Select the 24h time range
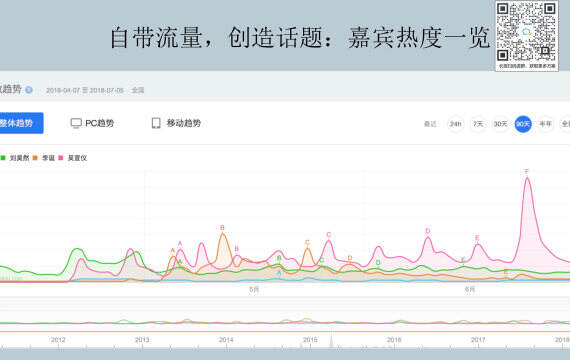The width and height of the screenshot is (570, 360). pos(455,124)
